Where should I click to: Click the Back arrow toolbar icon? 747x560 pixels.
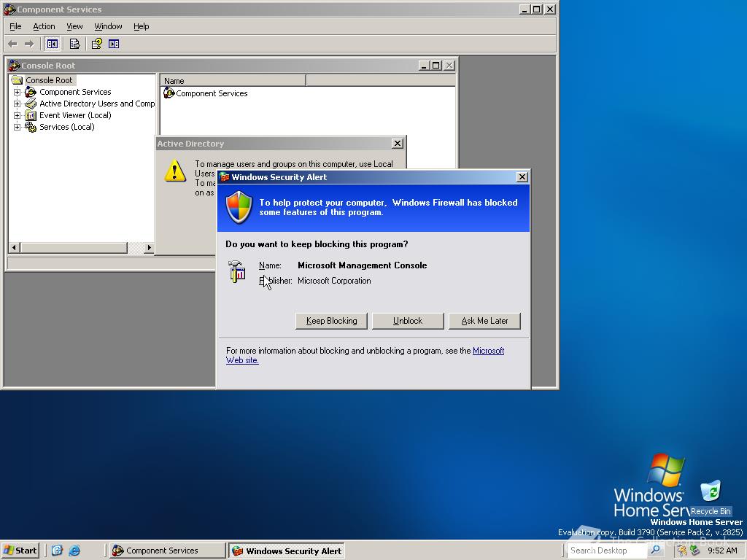[13, 44]
